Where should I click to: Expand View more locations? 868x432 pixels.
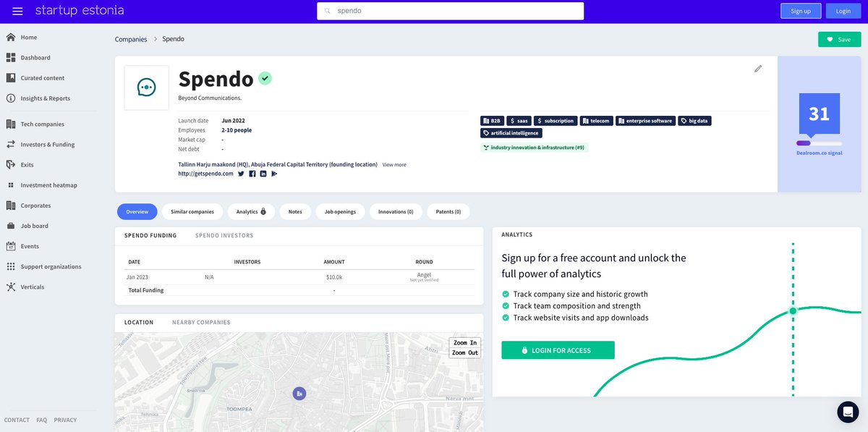(x=394, y=165)
